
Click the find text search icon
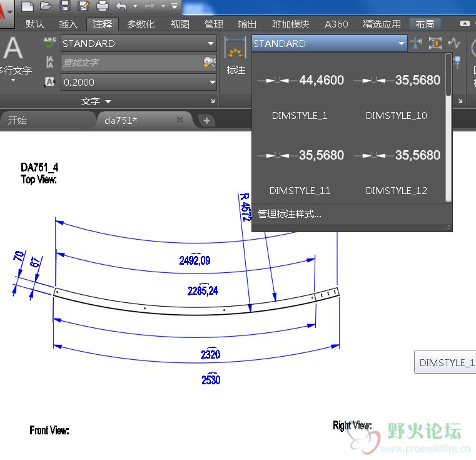point(209,63)
